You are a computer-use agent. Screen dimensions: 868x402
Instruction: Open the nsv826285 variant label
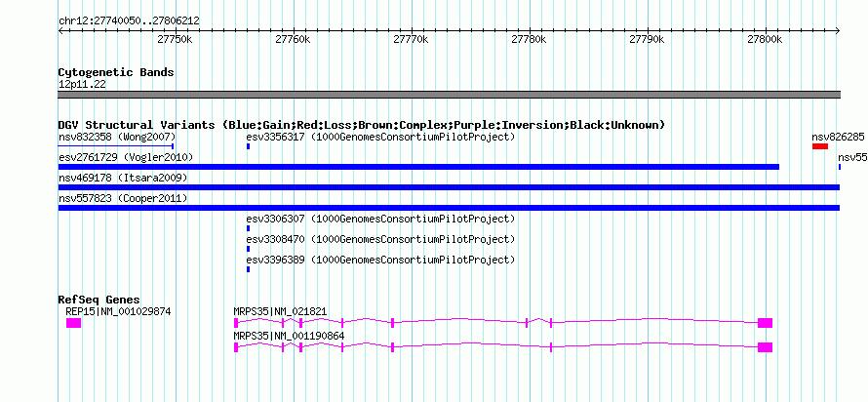838,137
